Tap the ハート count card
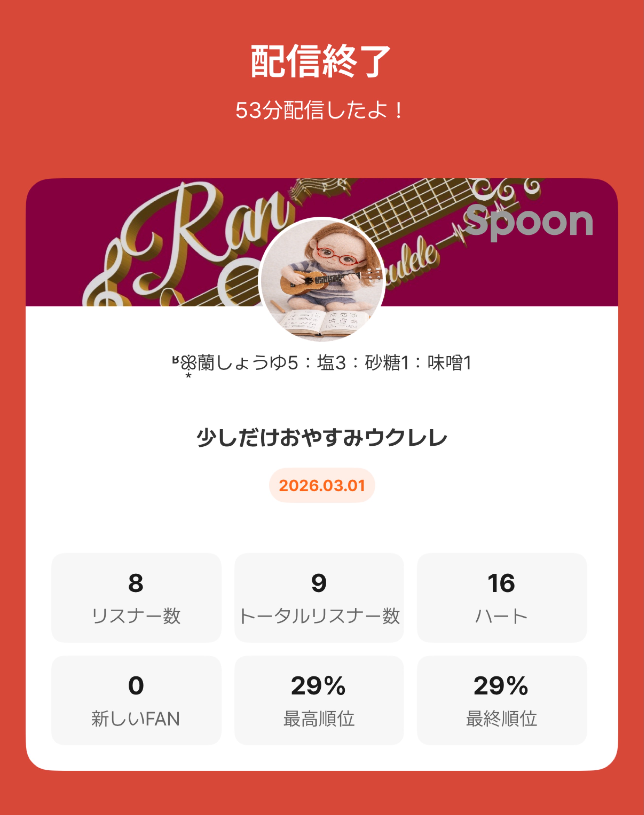The height and width of the screenshot is (815, 644). coord(502,598)
